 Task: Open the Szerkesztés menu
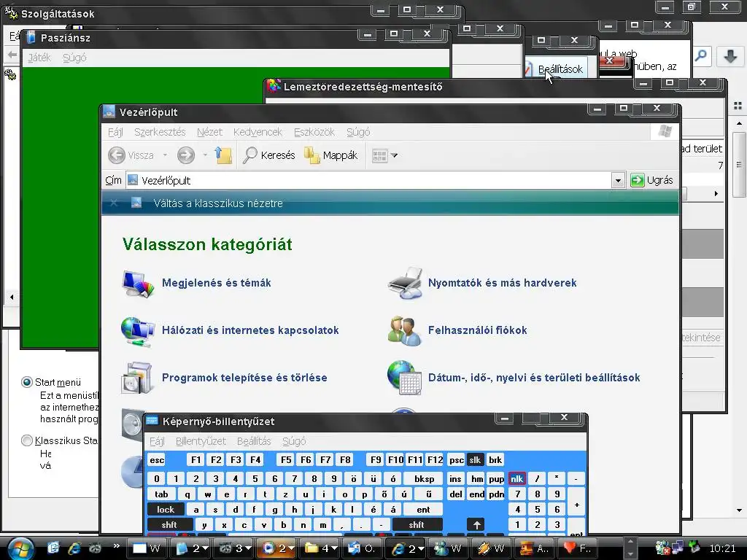(160, 132)
